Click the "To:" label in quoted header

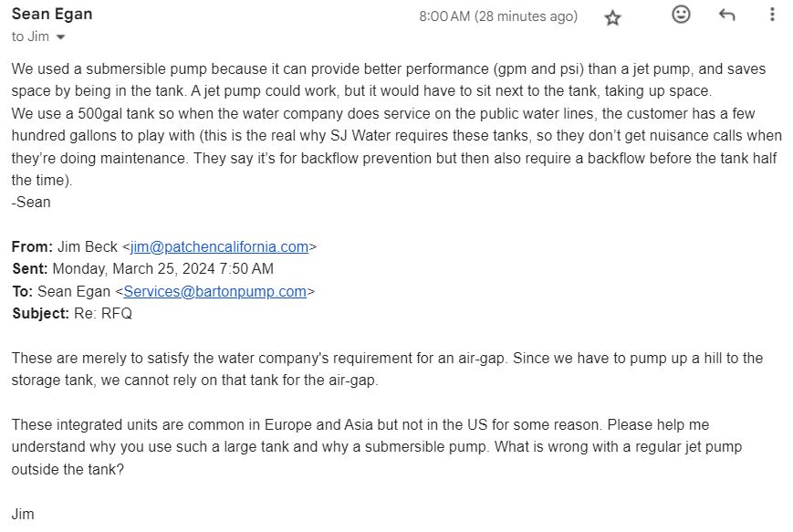(22, 291)
